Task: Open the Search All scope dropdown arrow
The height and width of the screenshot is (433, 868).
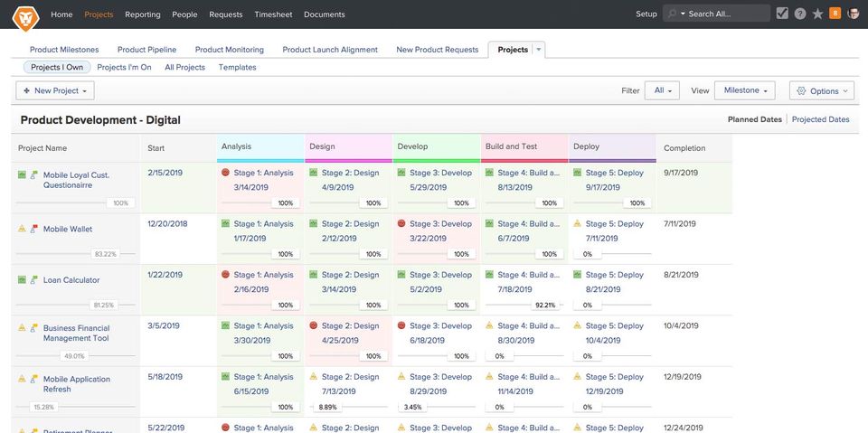Action: (684, 14)
